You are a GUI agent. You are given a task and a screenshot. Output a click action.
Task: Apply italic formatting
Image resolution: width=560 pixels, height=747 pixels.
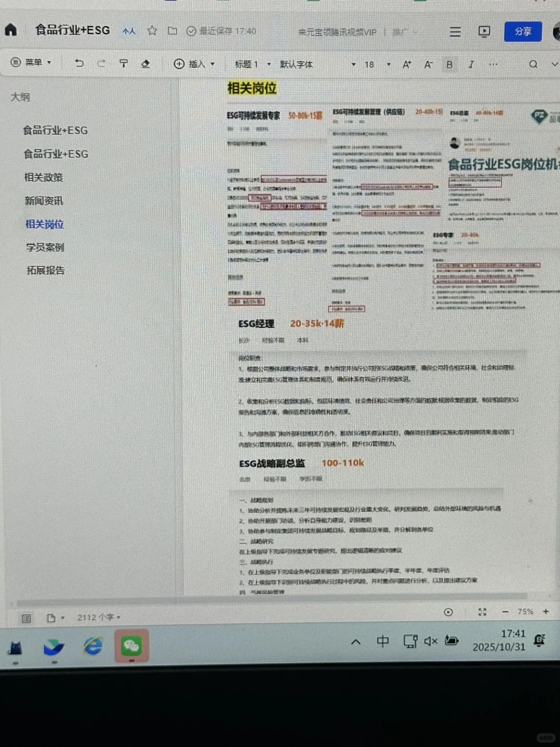coord(471,64)
